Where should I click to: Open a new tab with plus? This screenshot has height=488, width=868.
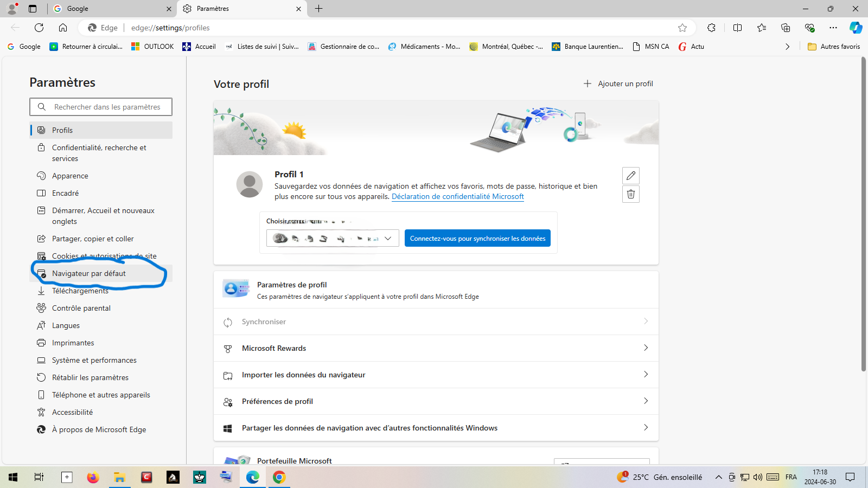tap(318, 9)
